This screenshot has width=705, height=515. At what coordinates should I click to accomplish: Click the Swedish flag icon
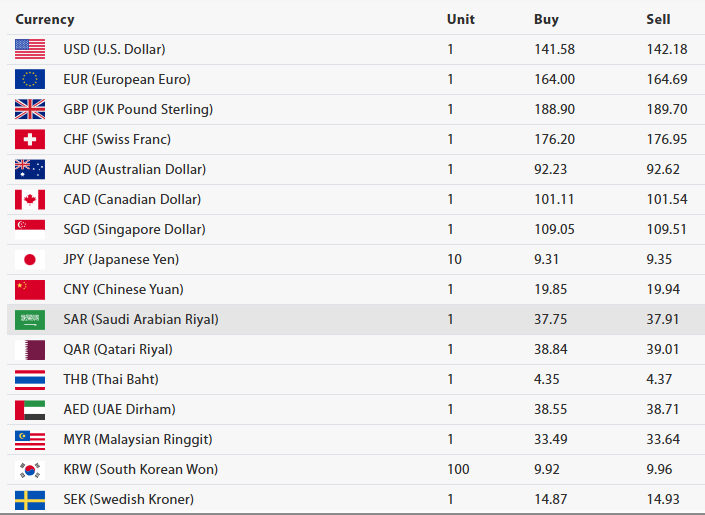tap(30, 499)
